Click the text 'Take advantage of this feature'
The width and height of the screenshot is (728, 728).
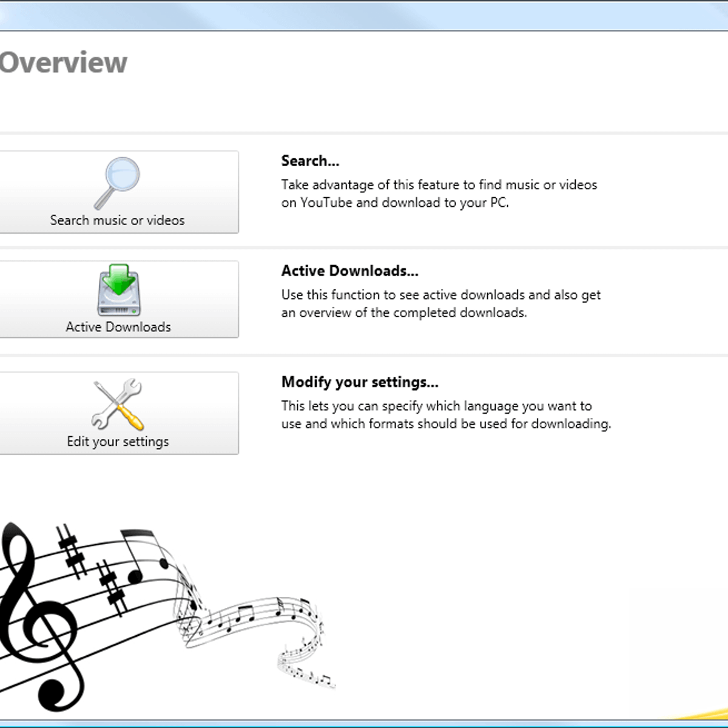point(371,185)
